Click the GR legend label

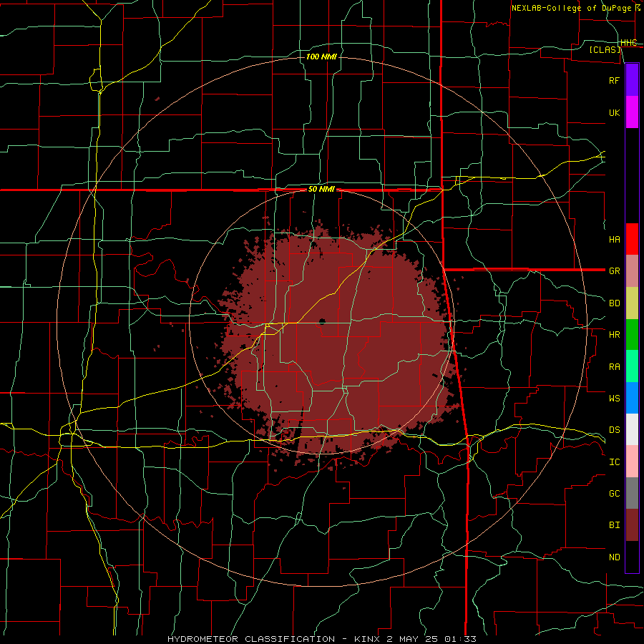pos(614,271)
